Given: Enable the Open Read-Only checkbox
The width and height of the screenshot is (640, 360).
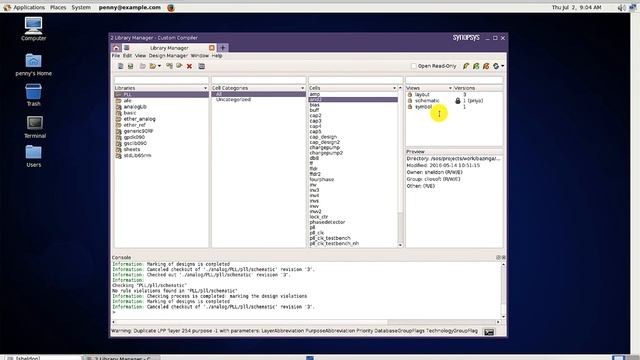Looking at the screenshot, I should (x=413, y=66).
